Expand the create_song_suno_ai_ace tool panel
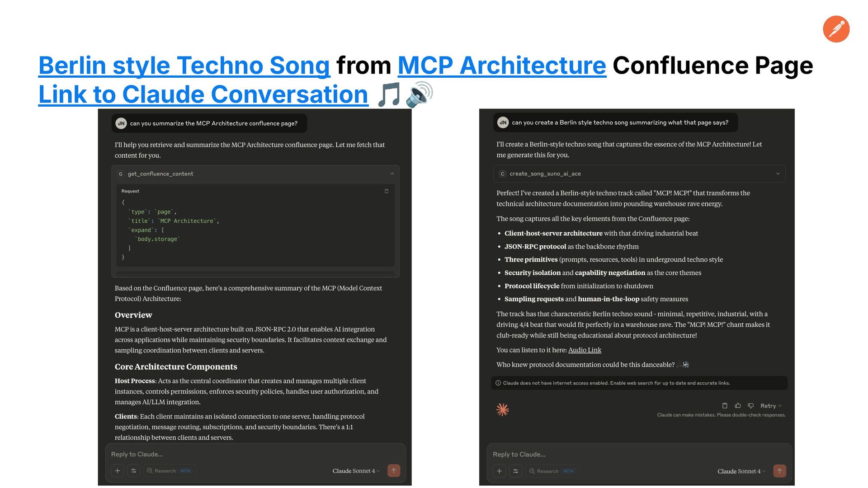 click(x=778, y=174)
